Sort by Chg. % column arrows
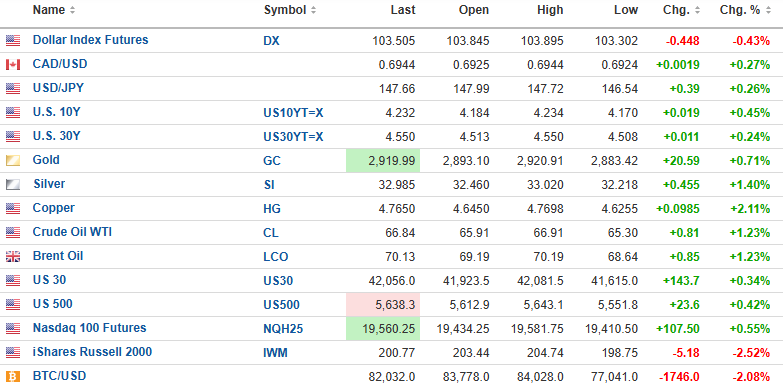Image resolution: width=783 pixels, height=383 pixels. (x=768, y=10)
